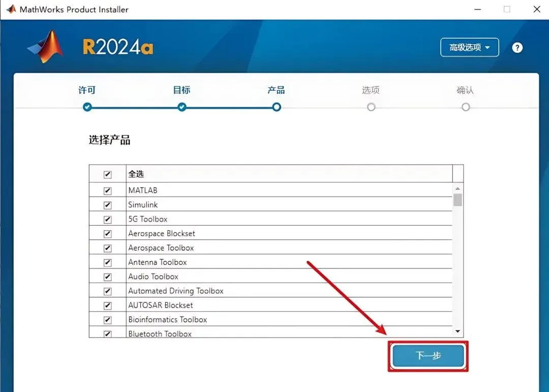Uncheck the Bioinformatics Toolbox checkbox
Image resolution: width=549 pixels, height=392 pixels.
click(x=107, y=320)
